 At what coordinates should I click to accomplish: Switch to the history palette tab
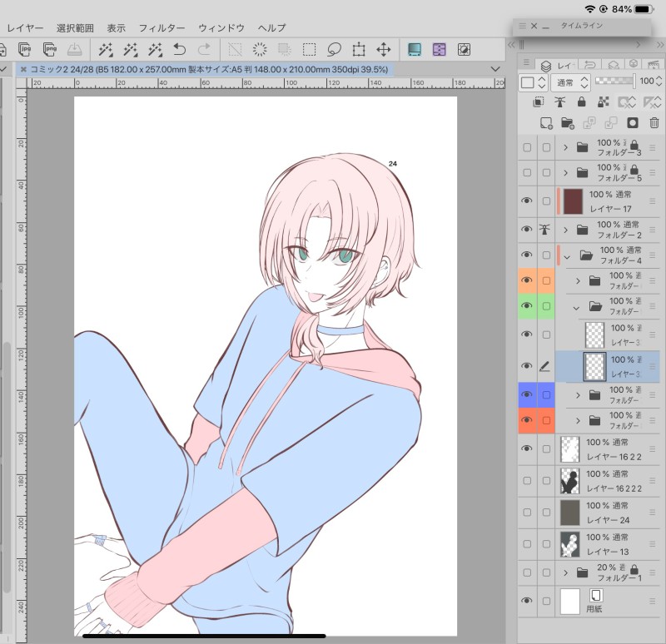[590, 65]
